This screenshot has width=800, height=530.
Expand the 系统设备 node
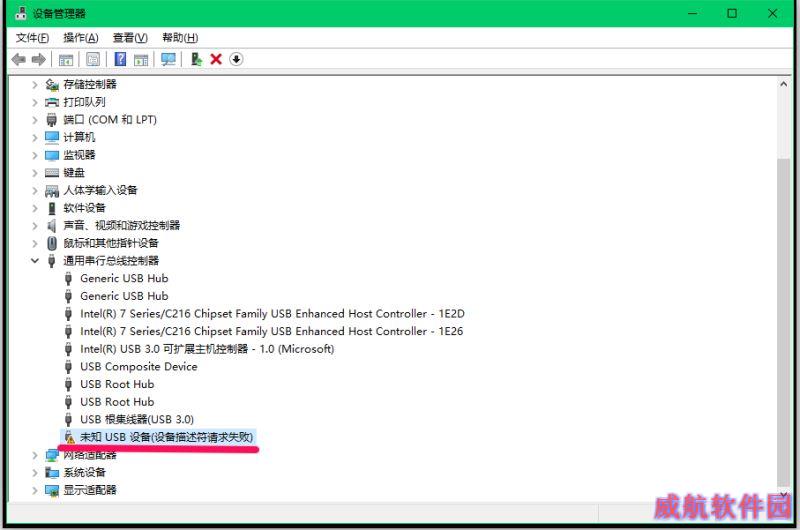click(35, 473)
